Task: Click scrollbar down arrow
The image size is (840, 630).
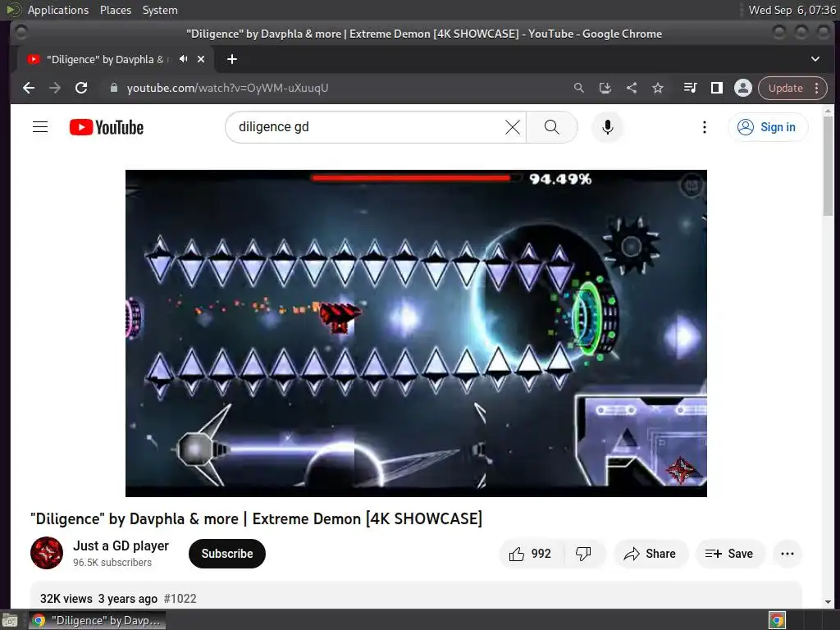Action: (829, 601)
